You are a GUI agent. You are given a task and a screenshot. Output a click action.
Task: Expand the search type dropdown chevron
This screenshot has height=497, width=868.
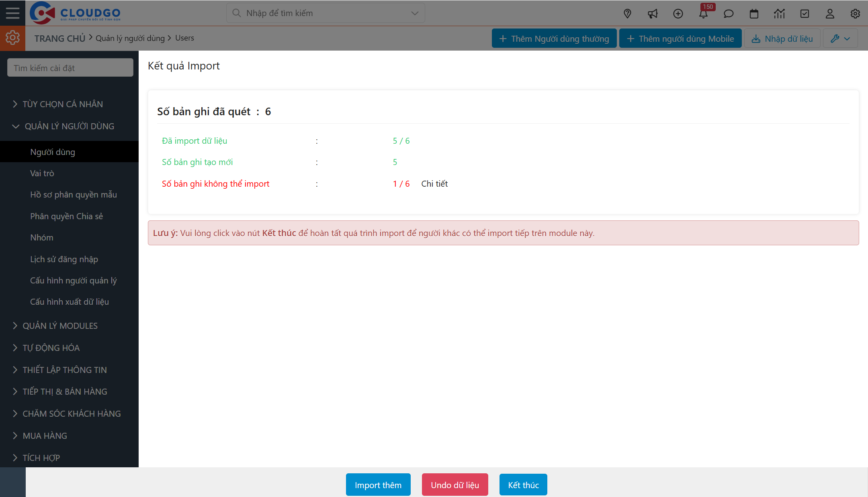(414, 13)
